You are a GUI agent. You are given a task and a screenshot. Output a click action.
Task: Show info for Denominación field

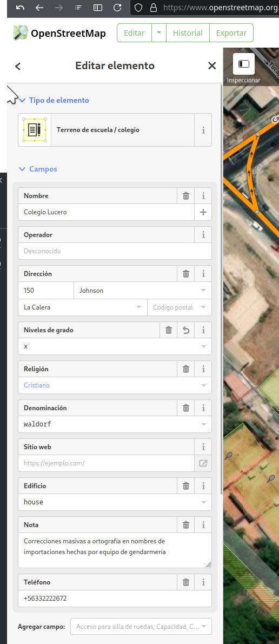tap(203, 408)
